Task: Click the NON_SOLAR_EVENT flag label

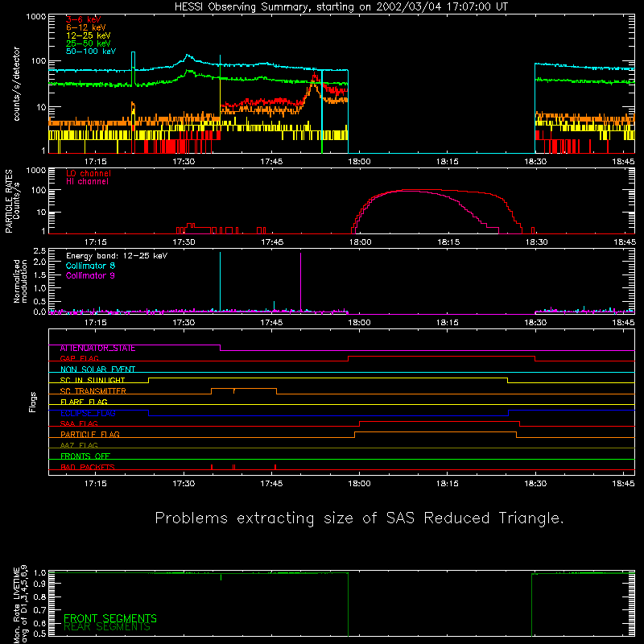Action: tap(97, 369)
